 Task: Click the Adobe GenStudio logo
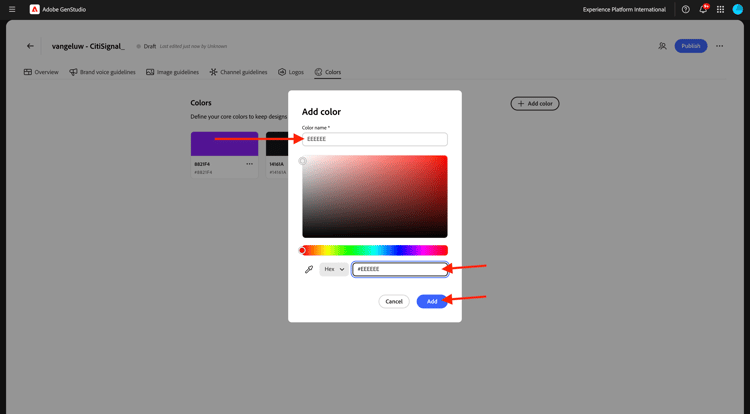click(x=34, y=9)
